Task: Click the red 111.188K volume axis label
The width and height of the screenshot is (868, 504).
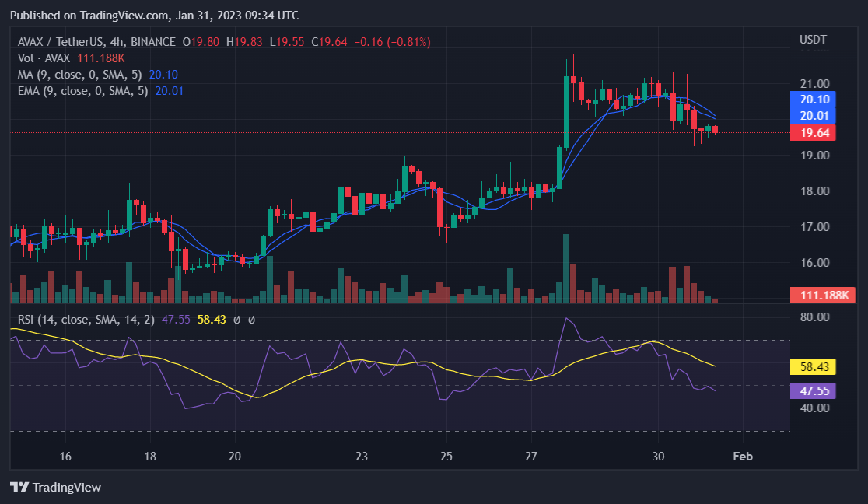Action: pos(823,296)
